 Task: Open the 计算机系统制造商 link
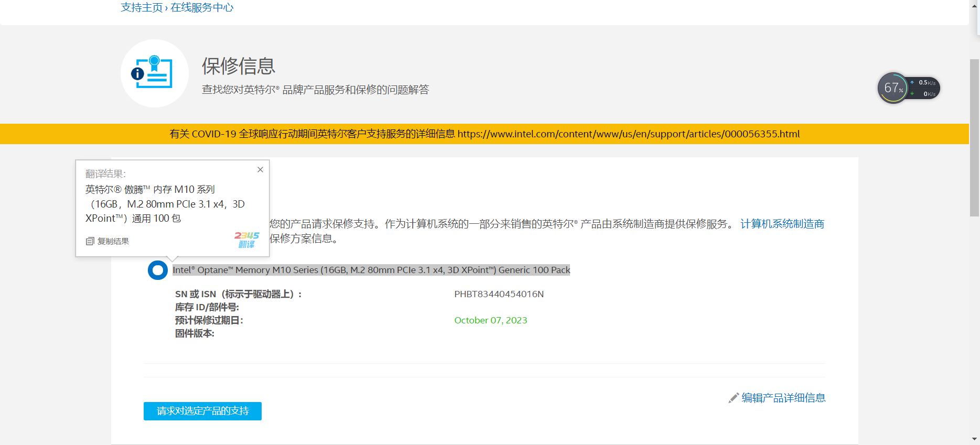782,224
